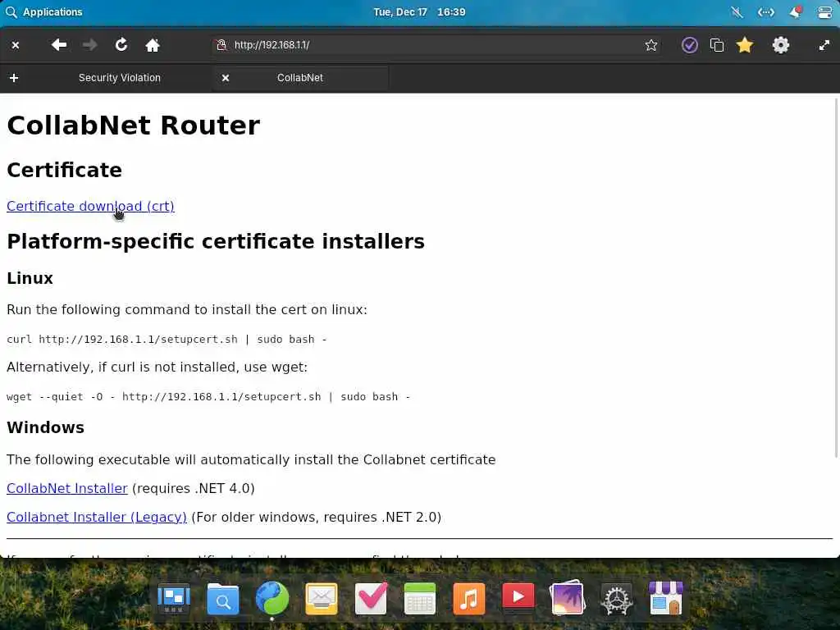The height and width of the screenshot is (630, 840).
Task: Switch to the Security Violation tab
Action: click(120, 78)
